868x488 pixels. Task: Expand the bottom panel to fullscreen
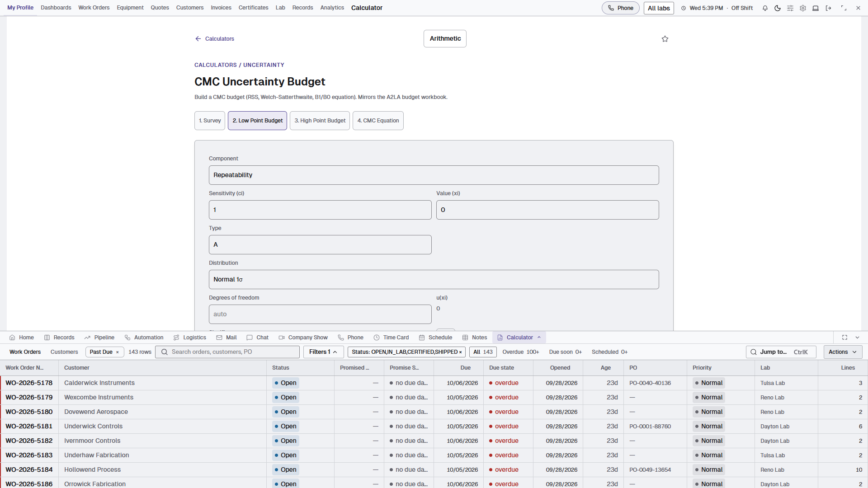pos(844,338)
